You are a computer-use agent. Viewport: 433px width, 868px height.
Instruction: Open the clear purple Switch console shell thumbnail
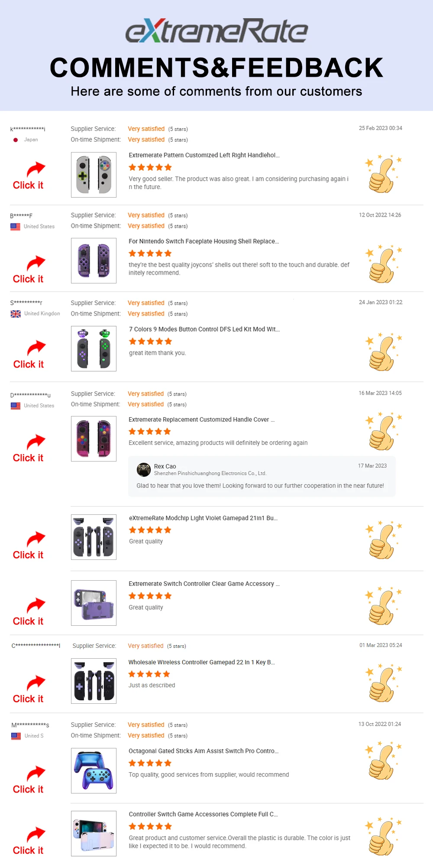(94, 603)
